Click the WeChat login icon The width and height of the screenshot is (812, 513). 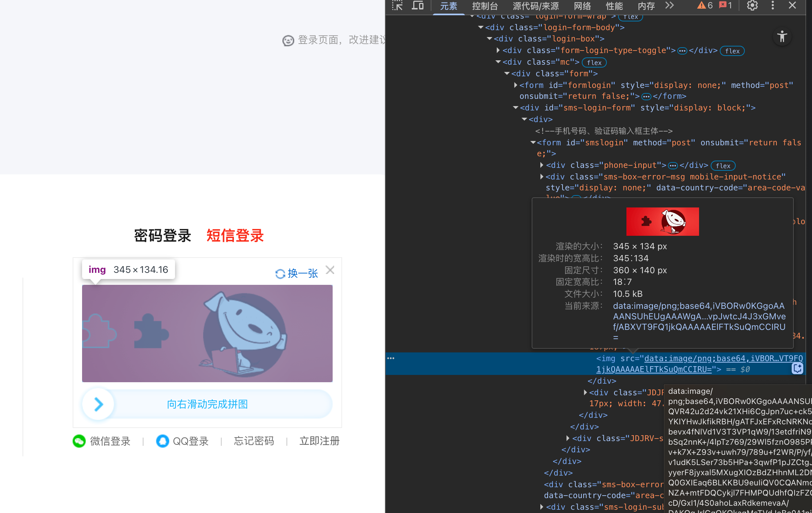tap(79, 441)
